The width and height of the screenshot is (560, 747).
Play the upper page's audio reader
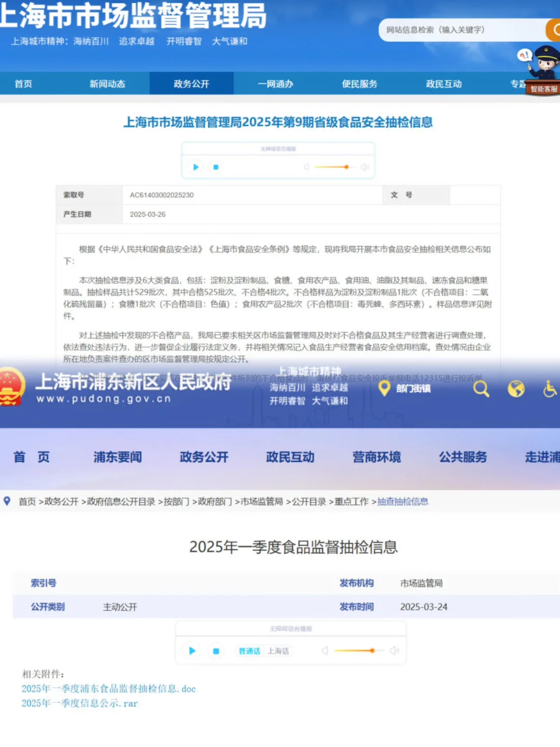coord(196,167)
